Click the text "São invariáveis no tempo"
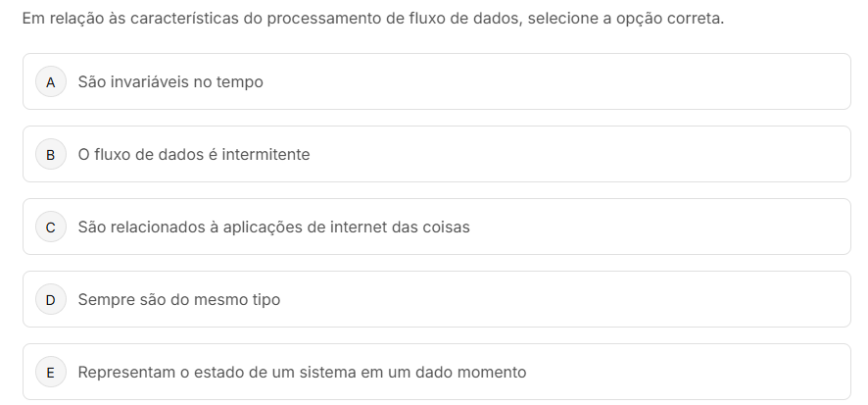The width and height of the screenshot is (868, 405). point(170,82)
